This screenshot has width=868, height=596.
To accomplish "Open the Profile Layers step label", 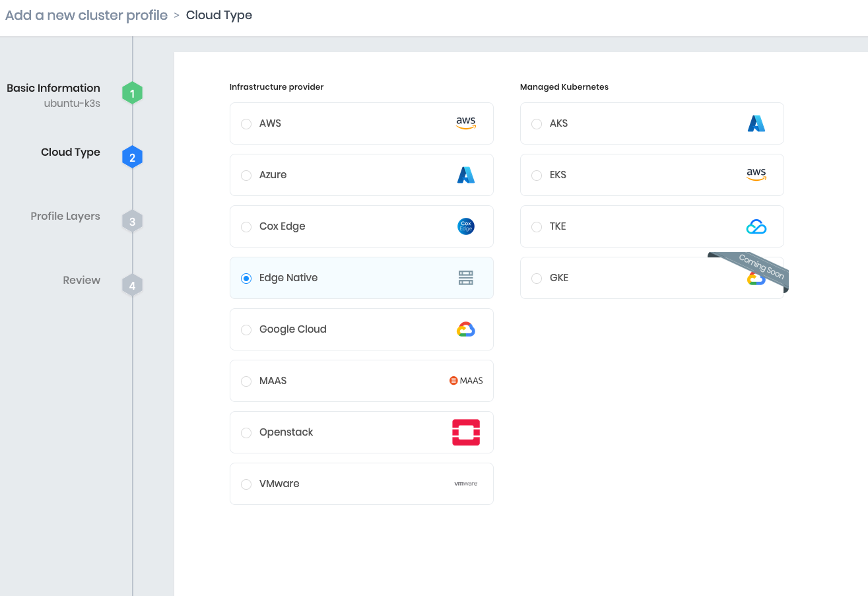I will (x=65, y=216).
